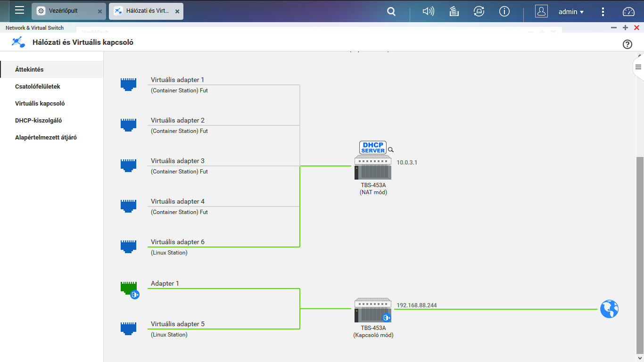Open the event notifications info icon
644x362 pixels.
[504, 11]
